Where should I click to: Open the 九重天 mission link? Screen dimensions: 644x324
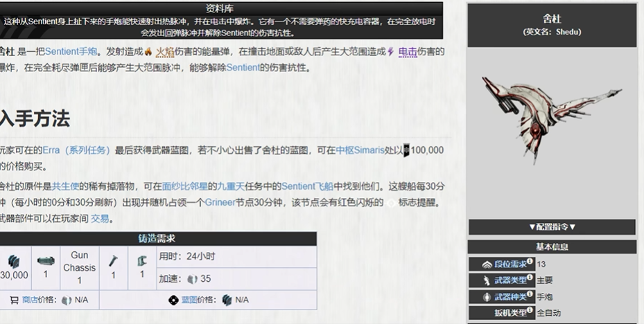pos(231,186)
